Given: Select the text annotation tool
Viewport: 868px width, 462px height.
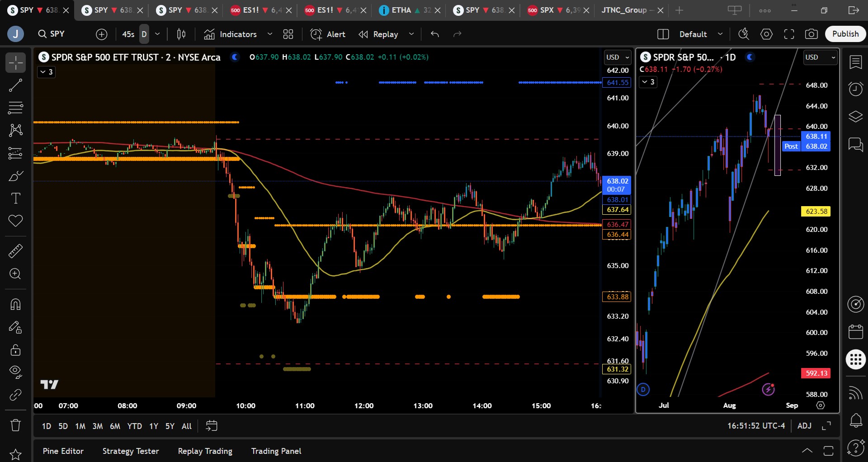Looking at the screenshot, I should [x=15, y=198].
